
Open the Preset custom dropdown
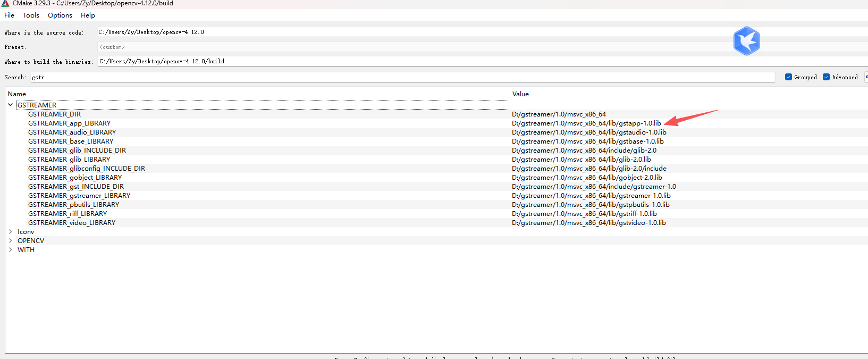482,47
